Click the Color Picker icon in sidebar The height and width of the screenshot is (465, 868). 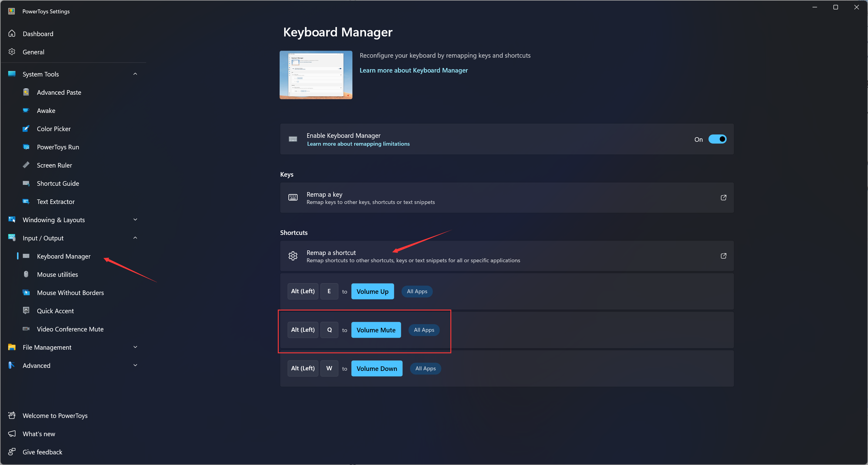tap(26, 129)
